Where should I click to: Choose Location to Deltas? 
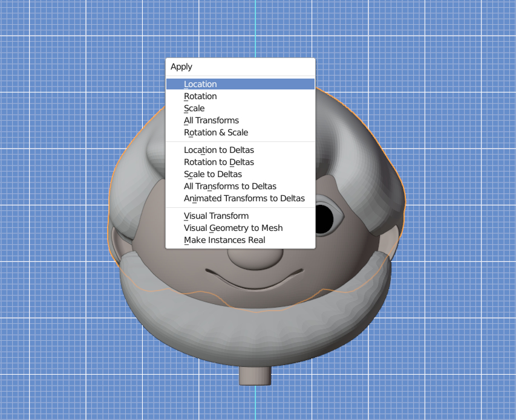[219, 150]
